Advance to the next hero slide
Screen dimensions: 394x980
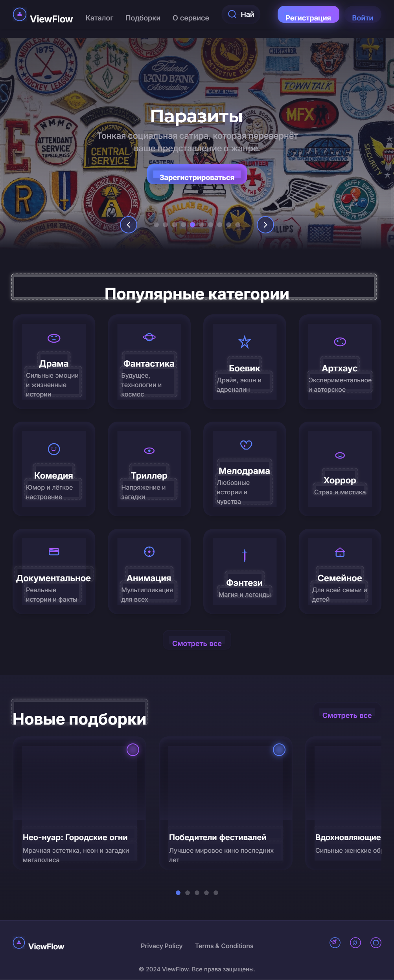[265, 225]
